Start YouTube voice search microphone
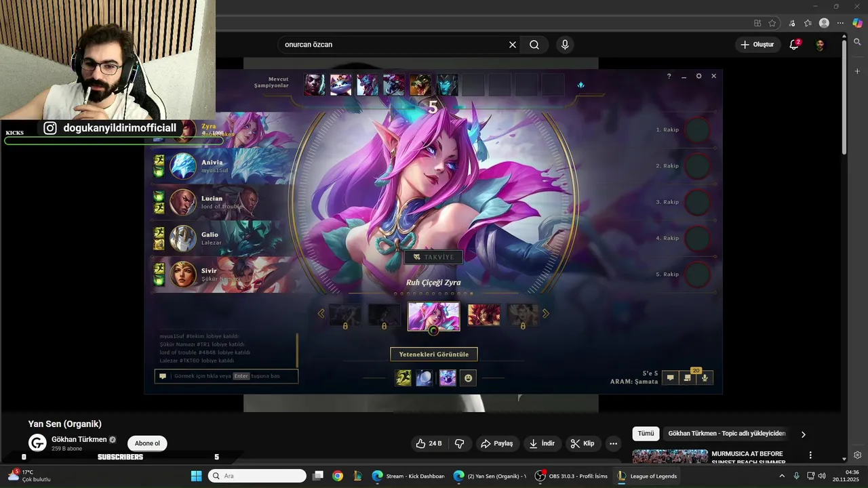This screenshot has width=868, height=488. click(x=565, y=45)
